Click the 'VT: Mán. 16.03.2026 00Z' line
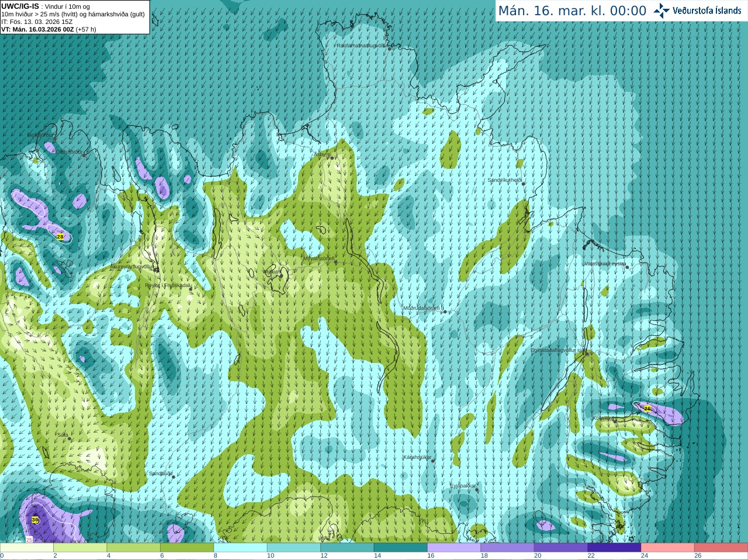This screenshot has height=560, width=748. tap(38, 29)
